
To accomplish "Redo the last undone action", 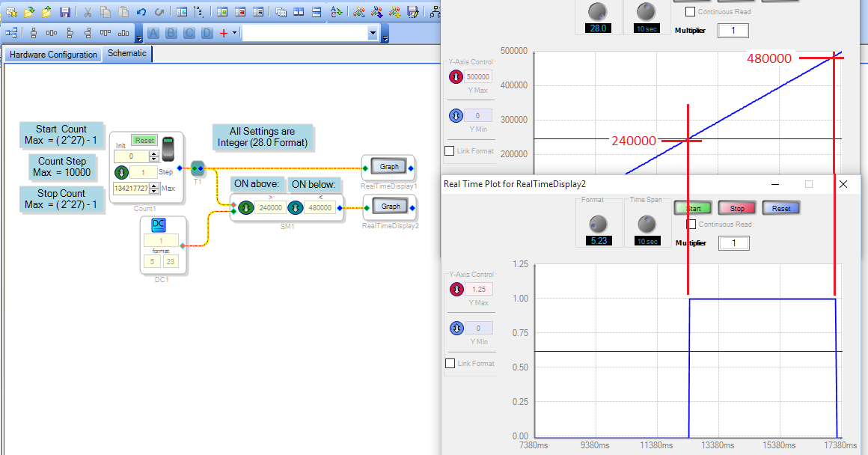I will [x=159, y=12].
